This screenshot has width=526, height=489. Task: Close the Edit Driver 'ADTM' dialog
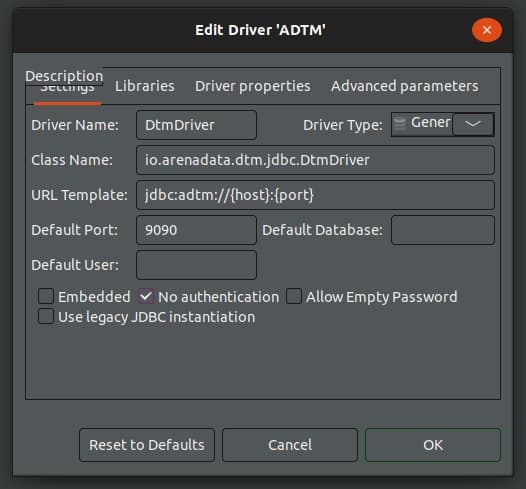(x=487, y=30)
